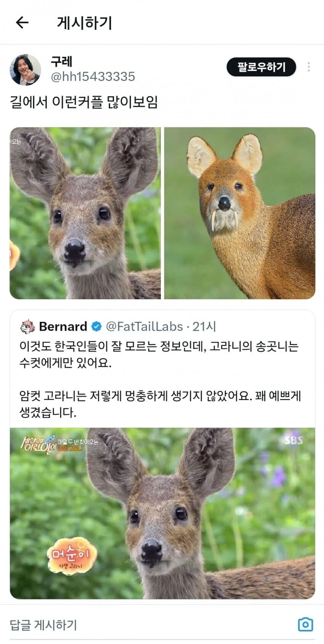Open the three-dot more options menu
Image resolution: width=324 pixels, height=644 pixels.
pos(308,67)
